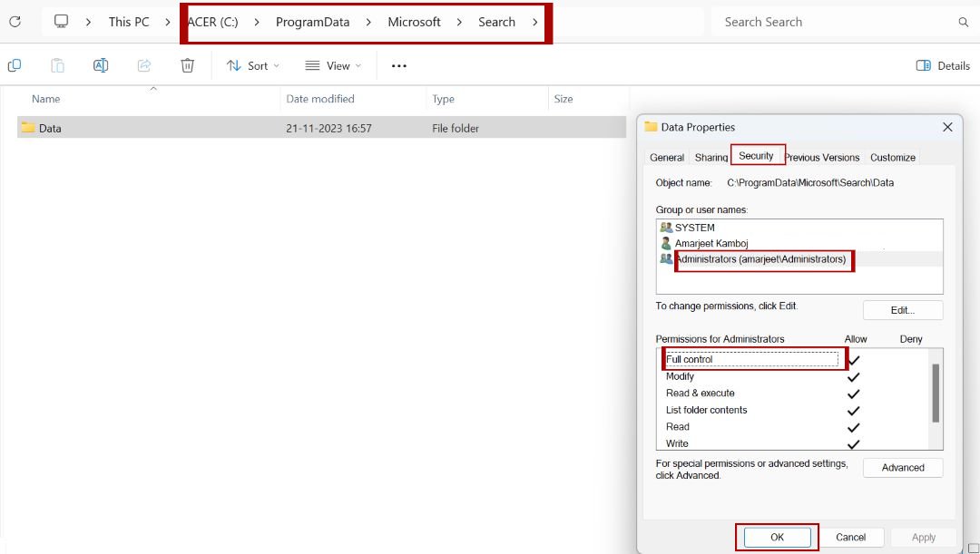This screenshot has height=554, width=980.
Task: Click the Edit button to change permissions
Action: (902, 309)
